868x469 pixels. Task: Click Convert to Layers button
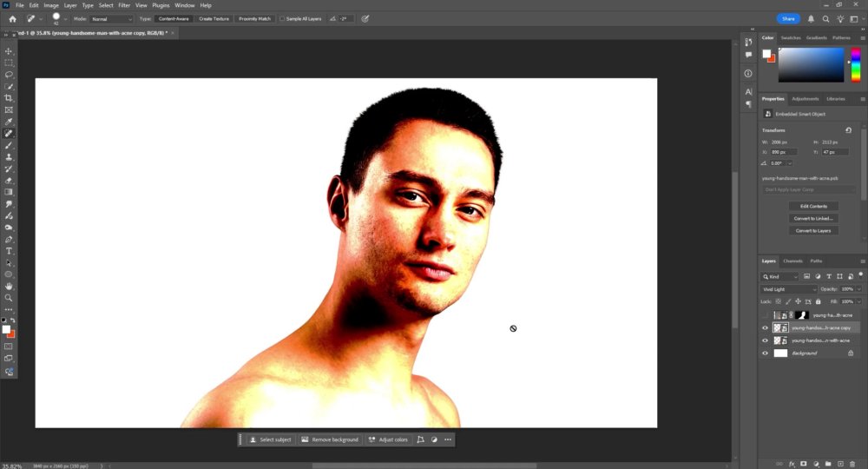coord(813,230)
